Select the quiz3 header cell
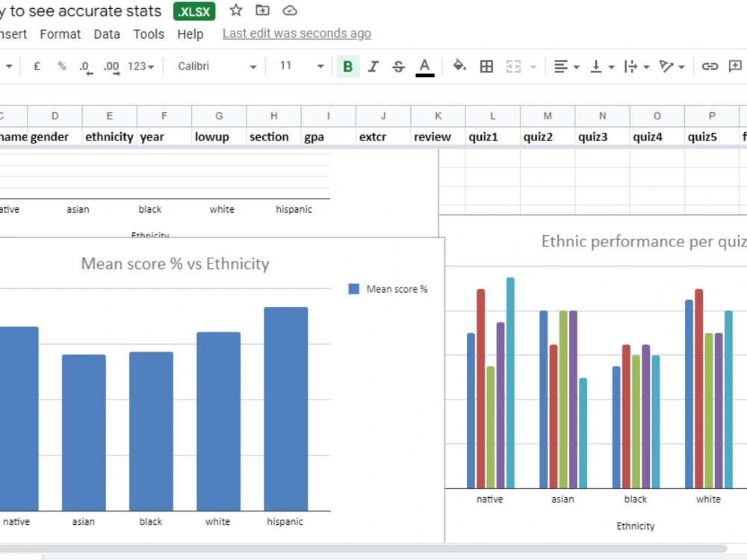 (602, 137)
